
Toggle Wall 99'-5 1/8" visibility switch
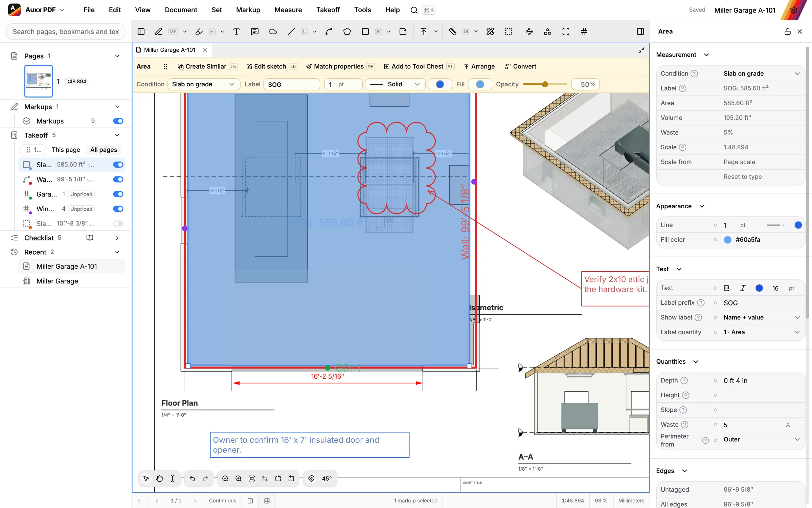tap(118, 179)
